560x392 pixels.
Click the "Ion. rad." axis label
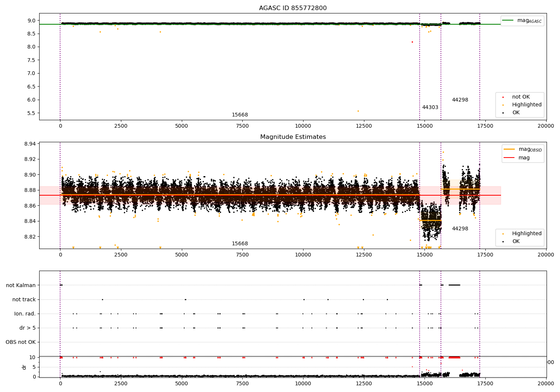(x=25, y=314)
